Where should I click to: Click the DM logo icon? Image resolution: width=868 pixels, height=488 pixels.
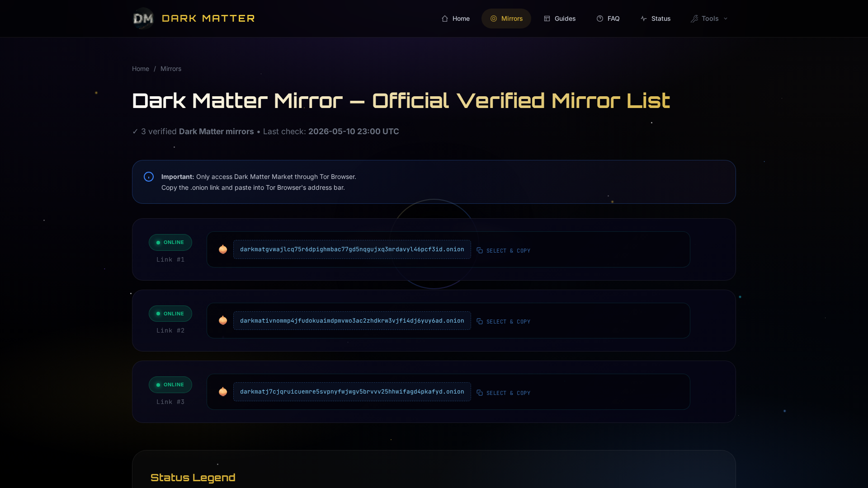pyautogui.click(x=143, y=19)
